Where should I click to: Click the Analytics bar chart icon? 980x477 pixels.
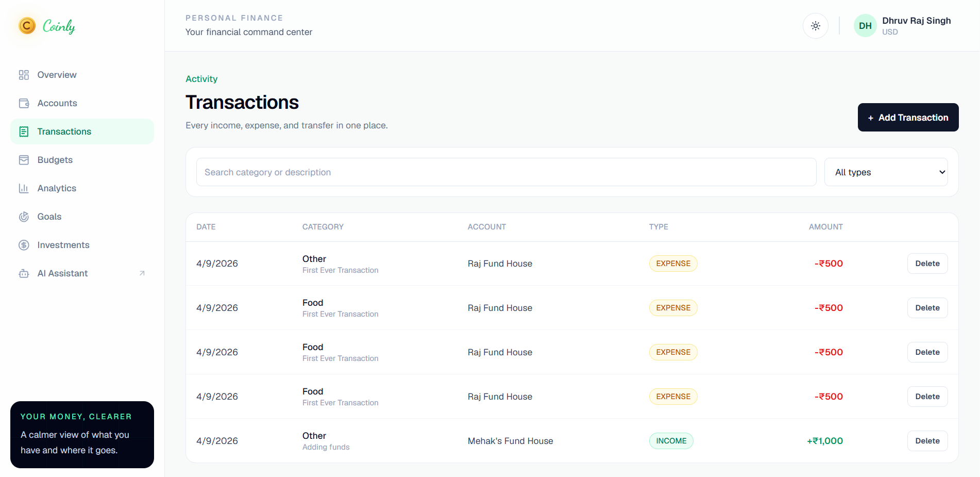pyautogui.click(x=24, y=188)
